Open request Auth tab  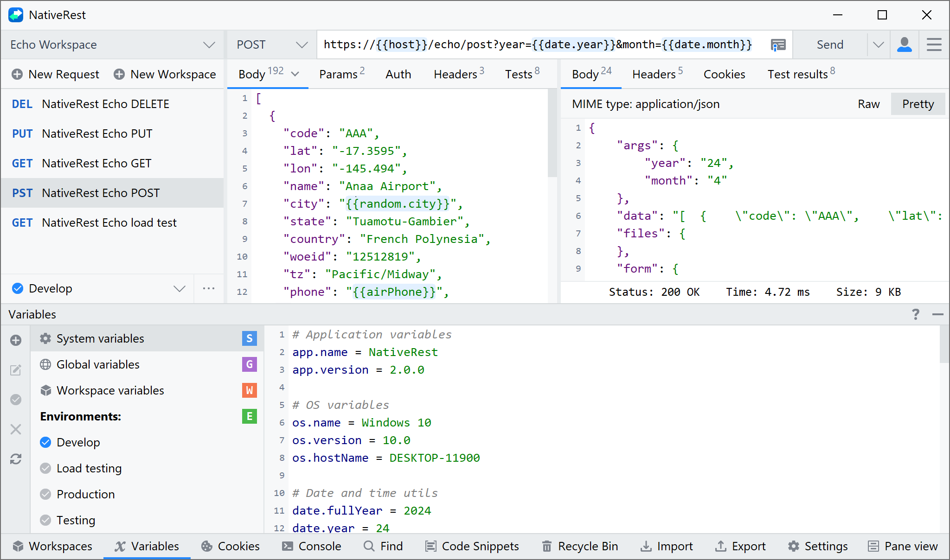click(x=398, y=74)
